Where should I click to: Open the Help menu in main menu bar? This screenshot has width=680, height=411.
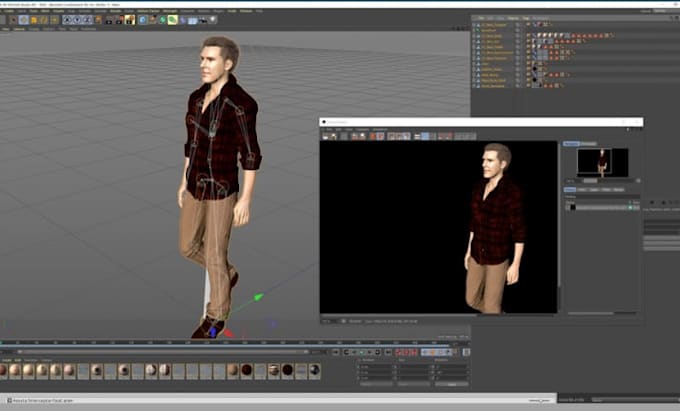coord(259,11)
